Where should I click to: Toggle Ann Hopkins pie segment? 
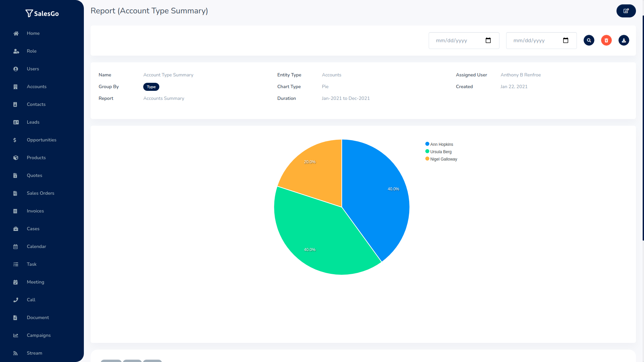439,144
